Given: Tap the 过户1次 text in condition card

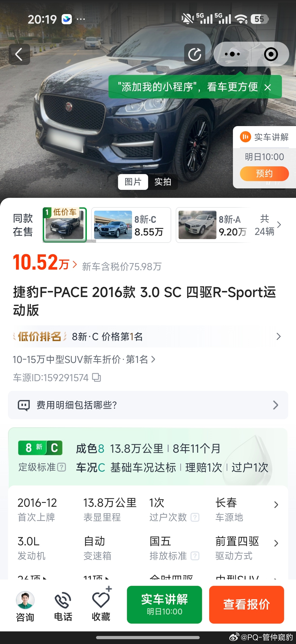Looking at the screenshot, I should (250, 467).
